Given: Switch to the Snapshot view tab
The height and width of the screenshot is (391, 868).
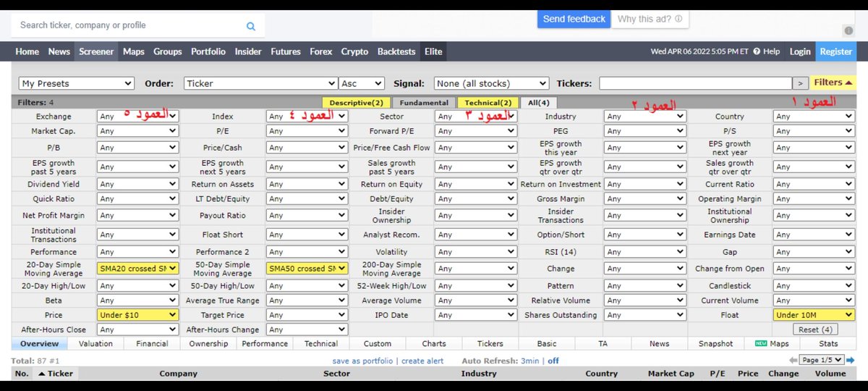Looking at the screenshot, I should (x=716, y=344).
